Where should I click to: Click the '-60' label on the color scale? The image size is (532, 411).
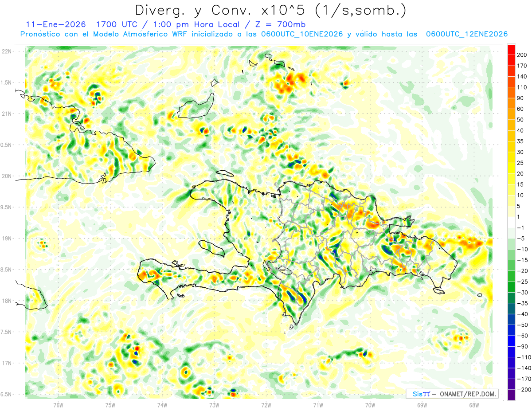click(522, 336)
